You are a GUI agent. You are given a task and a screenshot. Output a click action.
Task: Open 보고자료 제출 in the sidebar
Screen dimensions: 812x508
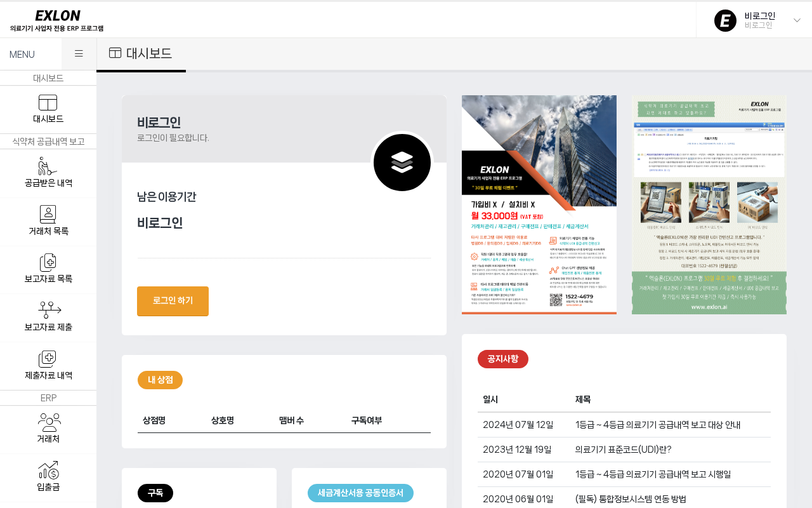48,318
